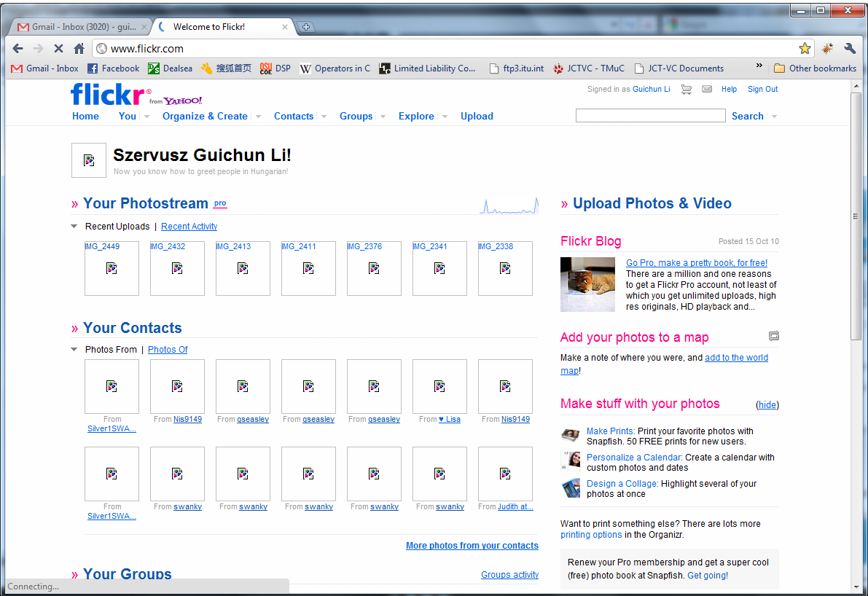The image size is (868, 596).
Task: Click the buddy icon beside the greeting
Action: 89,160
